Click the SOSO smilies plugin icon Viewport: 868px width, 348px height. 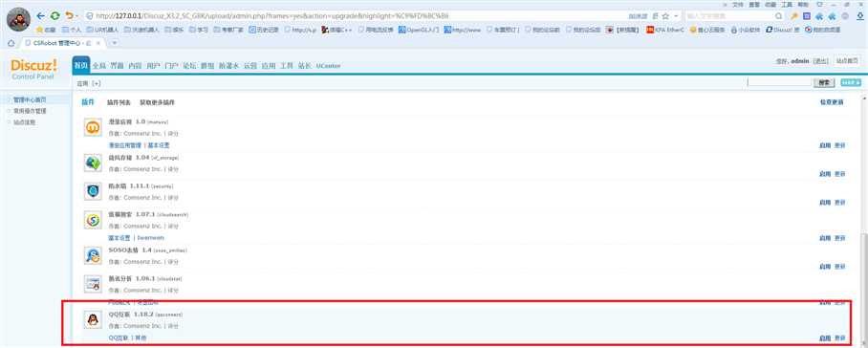(x=93, y=255)
